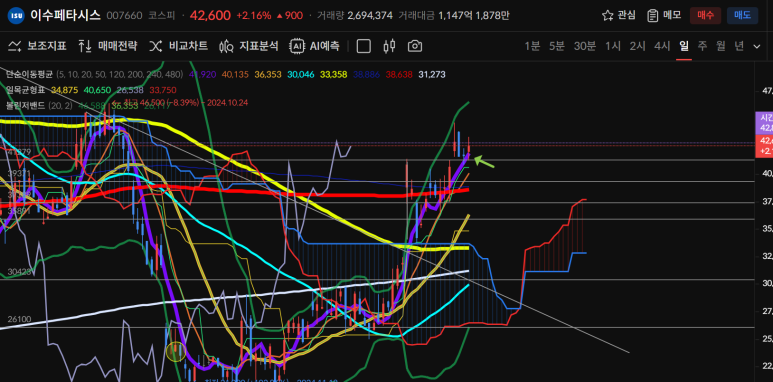Click the 거래대금 1,147억 1,878만 value

click(x=474, y=16)
